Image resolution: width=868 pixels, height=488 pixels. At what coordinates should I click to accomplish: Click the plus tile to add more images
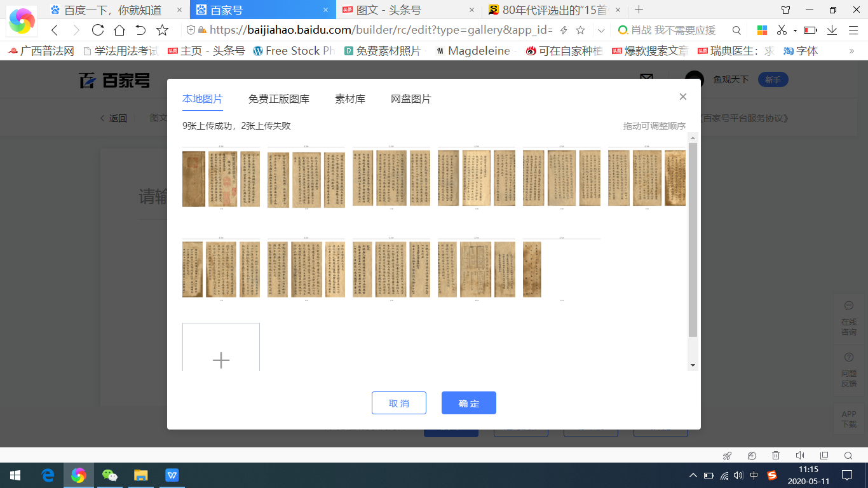tap(221, 347)
